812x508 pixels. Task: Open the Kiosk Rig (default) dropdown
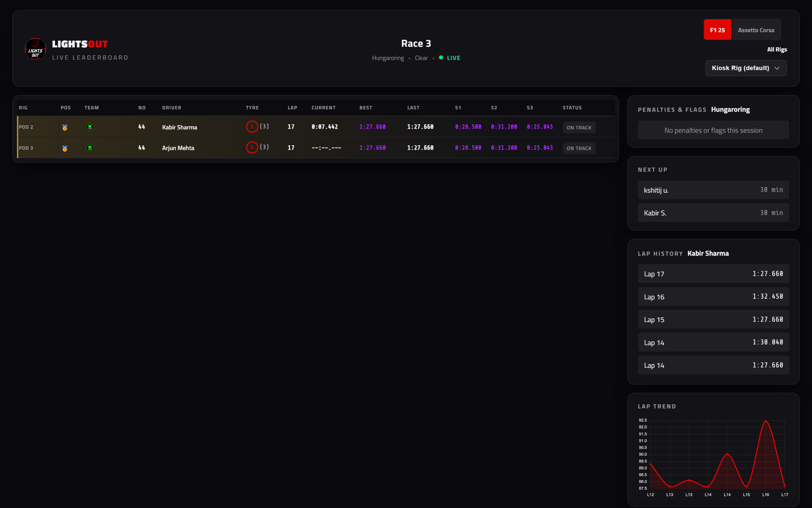[746, 68]
